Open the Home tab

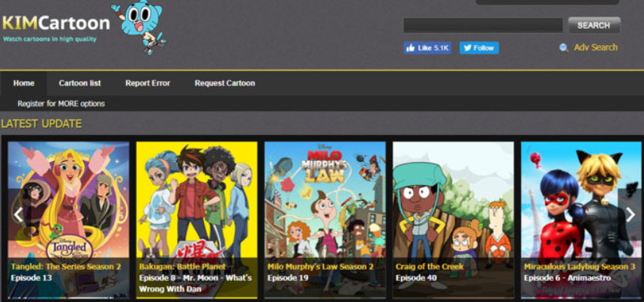[x=24, y=83]
